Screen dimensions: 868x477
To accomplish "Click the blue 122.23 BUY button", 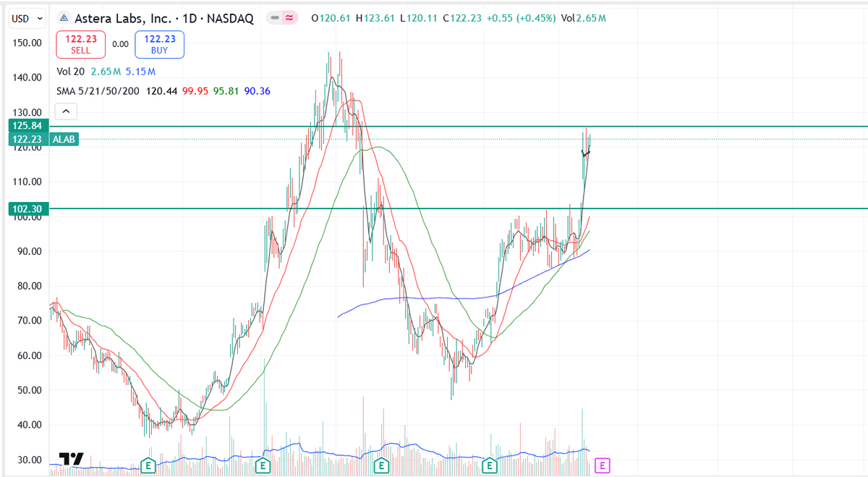I will [159, 44].
